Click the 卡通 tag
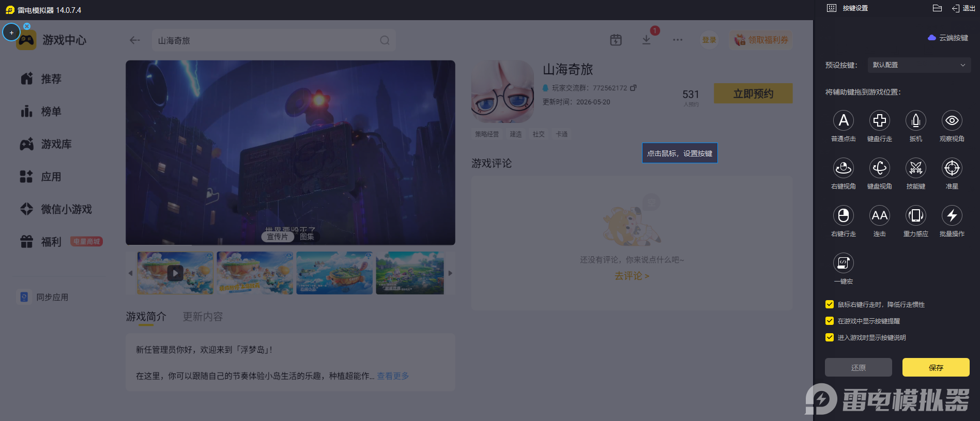The width and height of the screenshot is (980, 421). (561, 134)
